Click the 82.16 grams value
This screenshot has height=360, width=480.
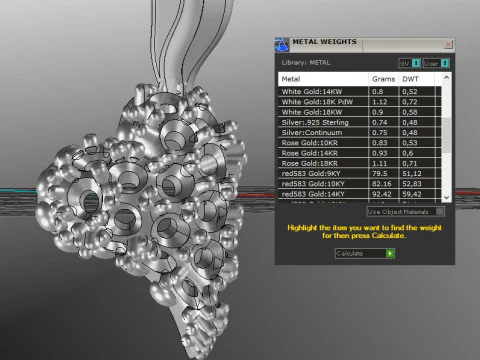coord(382,184)
